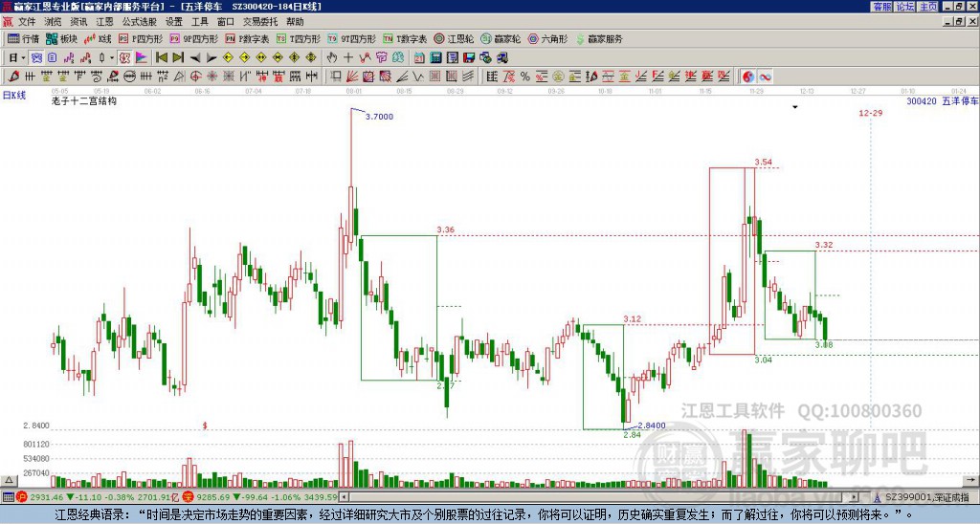
Task: Click the infinity loop icon
Action: (765, 76)
